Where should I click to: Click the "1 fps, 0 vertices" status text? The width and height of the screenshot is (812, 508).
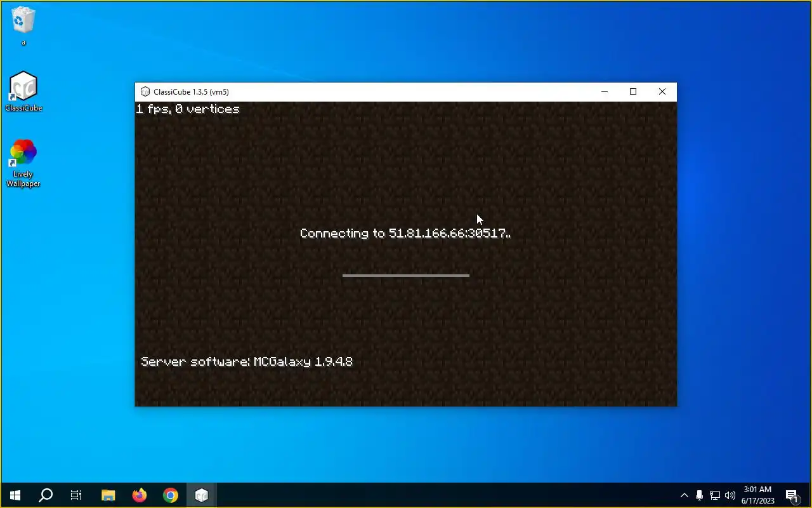pos(188,109)
